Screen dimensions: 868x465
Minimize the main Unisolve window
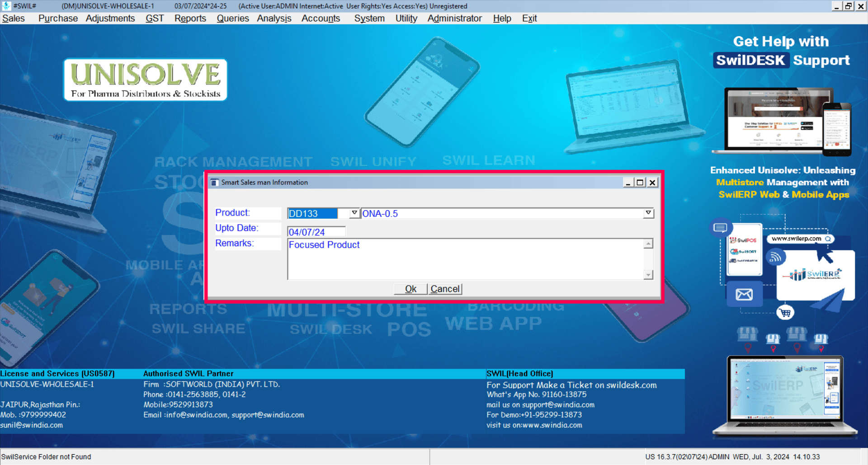click(x=837, y=6)
